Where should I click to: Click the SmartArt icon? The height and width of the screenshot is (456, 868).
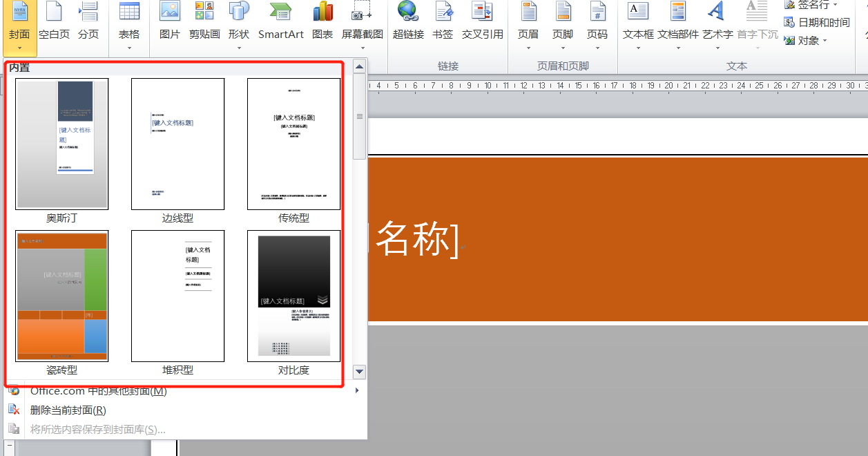(x=280, y=21)
